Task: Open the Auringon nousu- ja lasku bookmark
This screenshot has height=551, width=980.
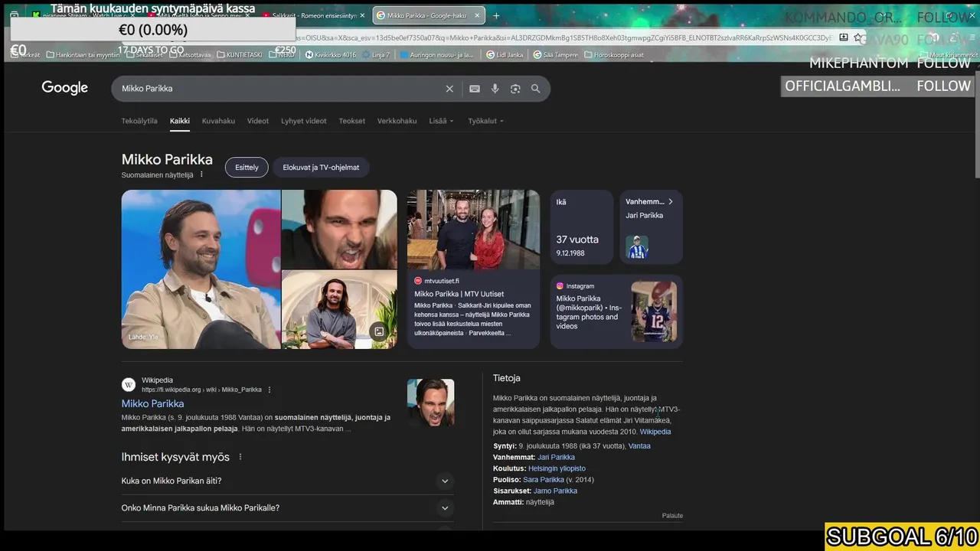Action: tap(437, 55)
